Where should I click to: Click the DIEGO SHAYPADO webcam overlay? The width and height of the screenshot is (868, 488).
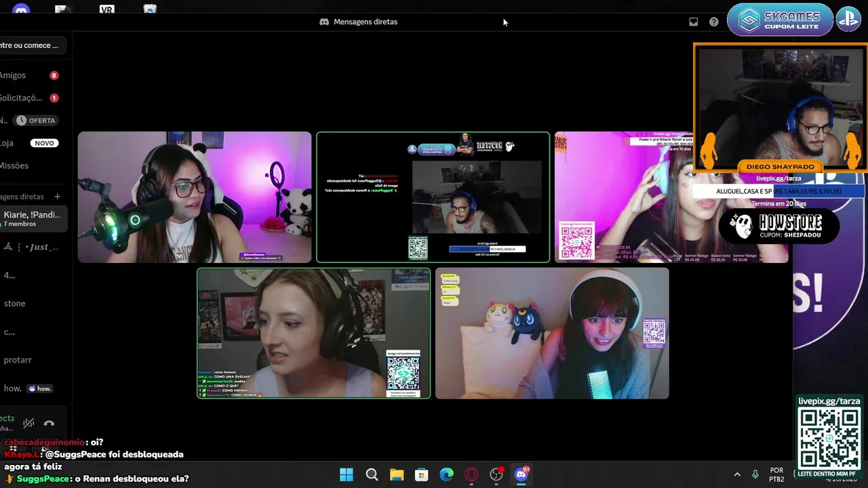point(780,108)
